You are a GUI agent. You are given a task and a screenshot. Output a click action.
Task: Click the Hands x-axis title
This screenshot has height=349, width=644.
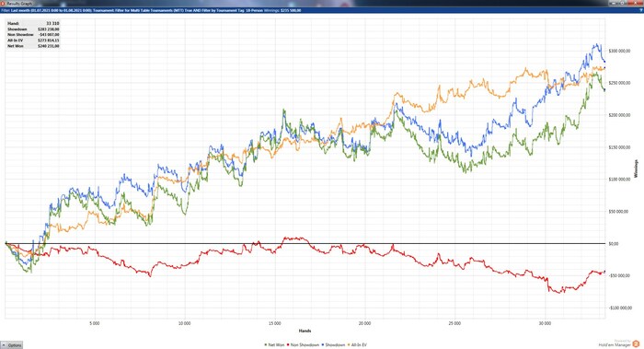pos(305,331)
